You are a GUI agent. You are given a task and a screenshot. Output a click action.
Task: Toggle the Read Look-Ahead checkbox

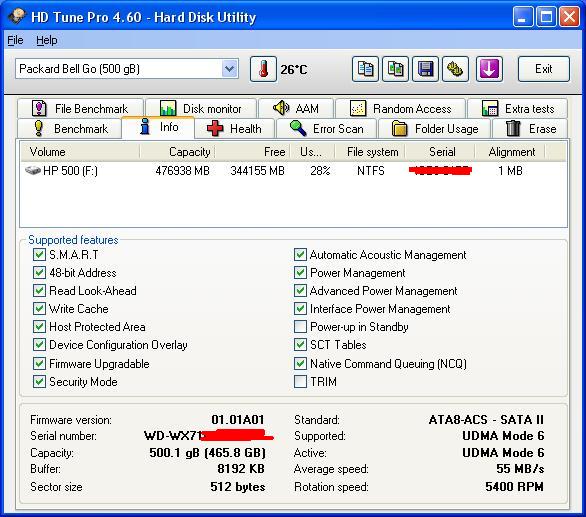[39, 290]
